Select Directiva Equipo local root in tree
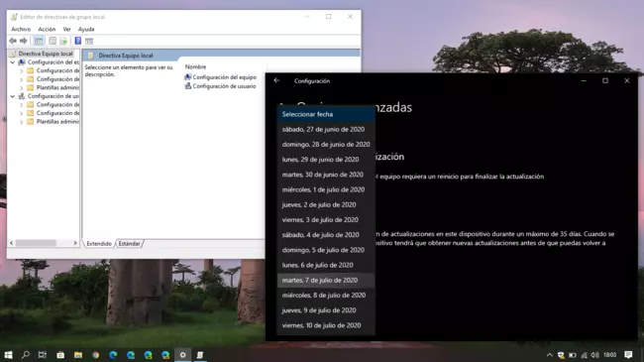 tap(46, 54)
